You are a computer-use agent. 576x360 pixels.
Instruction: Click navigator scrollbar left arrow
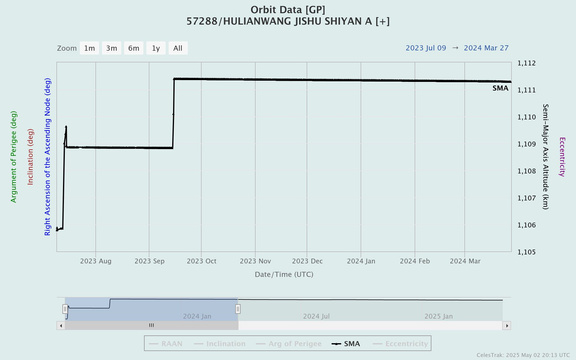click(61, 325)
